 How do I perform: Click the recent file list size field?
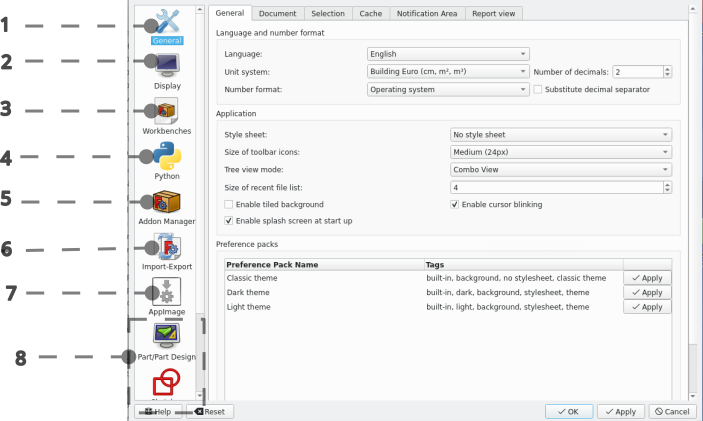555,187
